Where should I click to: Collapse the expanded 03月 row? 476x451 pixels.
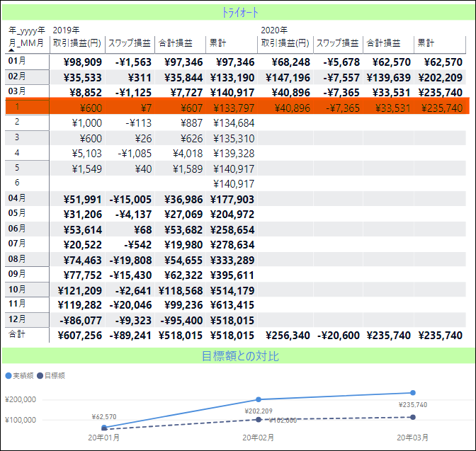pyautogui.click(x=17, y=91)
